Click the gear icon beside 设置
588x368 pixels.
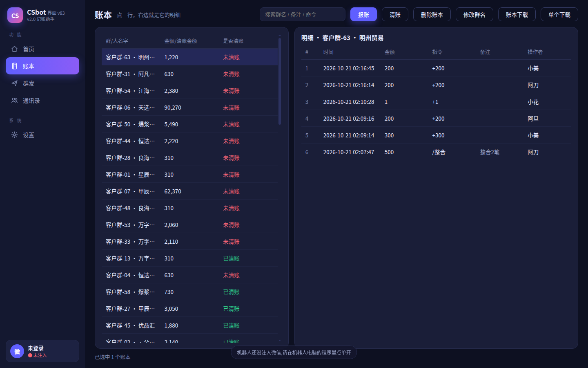click(x=15, y=135)
